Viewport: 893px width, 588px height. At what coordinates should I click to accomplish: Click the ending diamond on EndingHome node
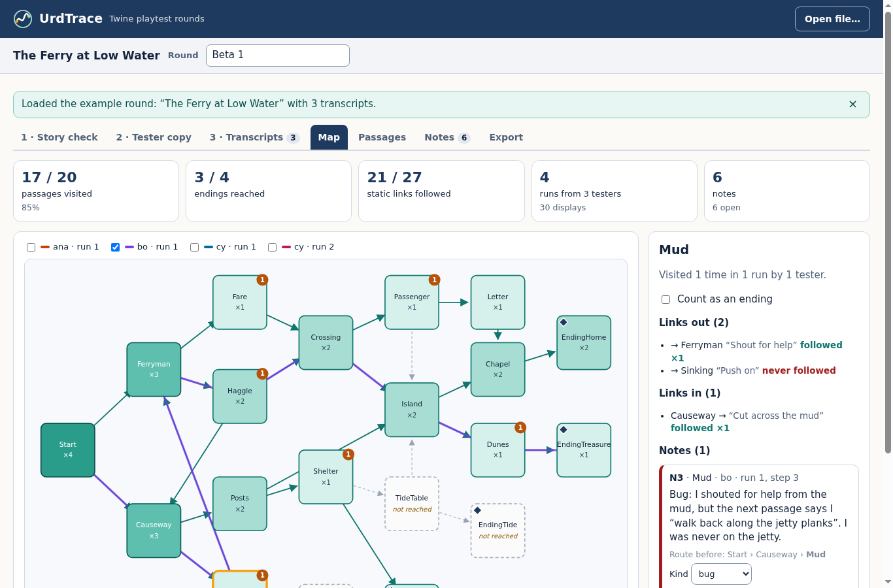pos(564,322)
